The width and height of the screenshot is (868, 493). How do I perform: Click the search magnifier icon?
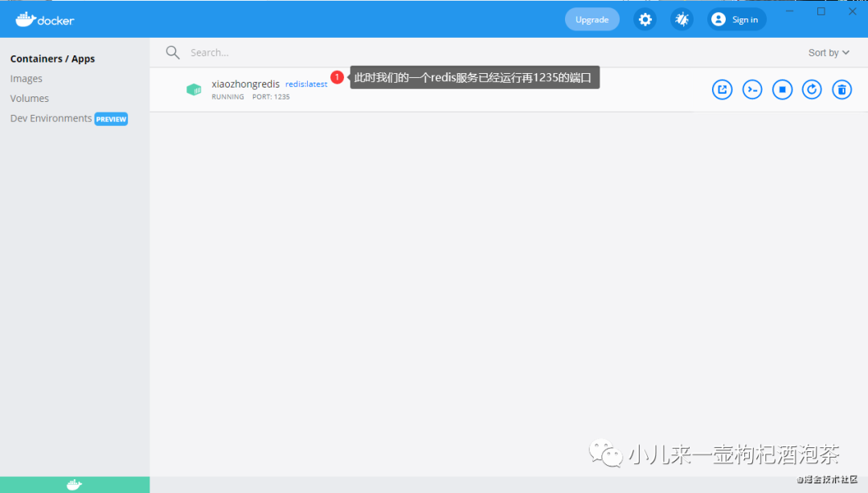coord(173,52)
